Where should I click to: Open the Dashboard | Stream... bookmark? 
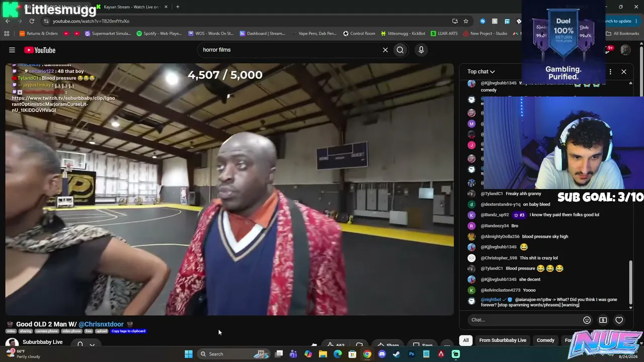click(263, 34)
